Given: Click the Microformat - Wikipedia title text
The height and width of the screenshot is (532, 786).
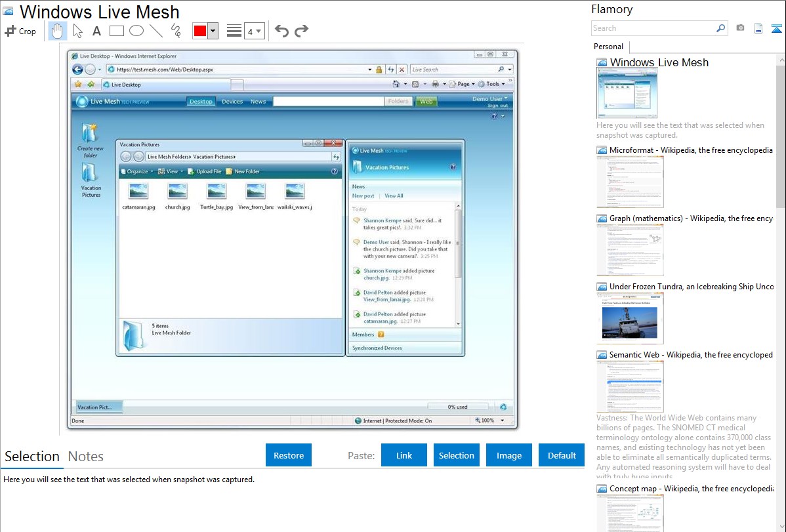Looking at the screenshot, I should 692,150.
